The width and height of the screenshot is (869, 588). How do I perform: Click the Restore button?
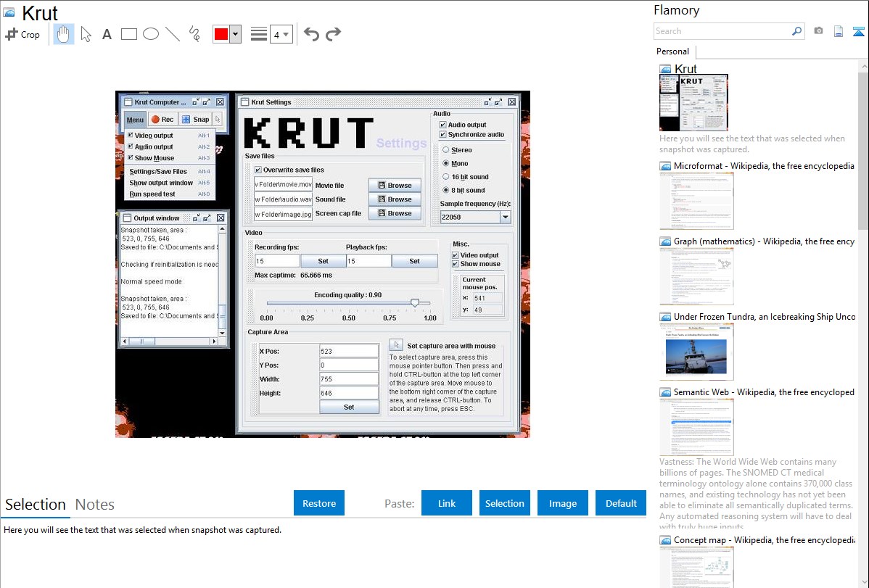point(319,502)
